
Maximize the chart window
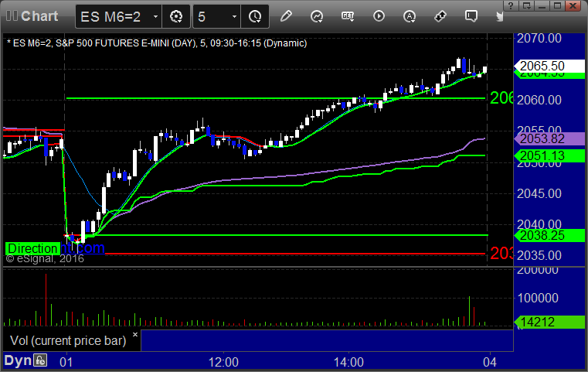[558, 5]
